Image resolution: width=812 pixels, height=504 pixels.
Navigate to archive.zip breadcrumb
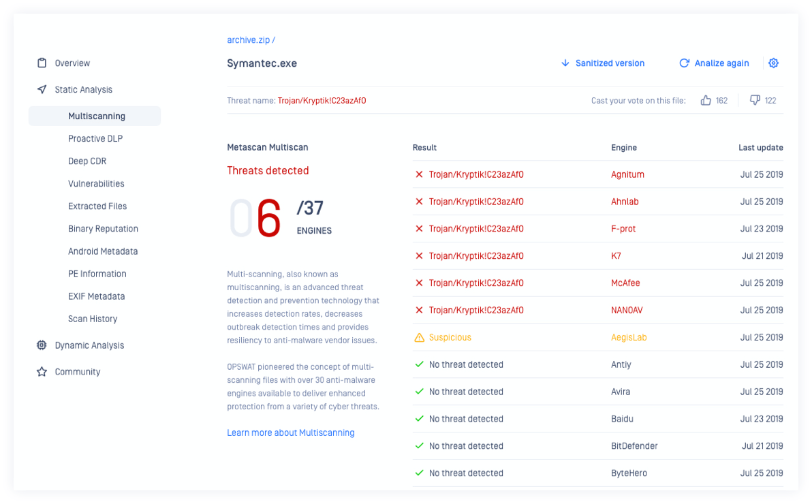click(249, 40)
